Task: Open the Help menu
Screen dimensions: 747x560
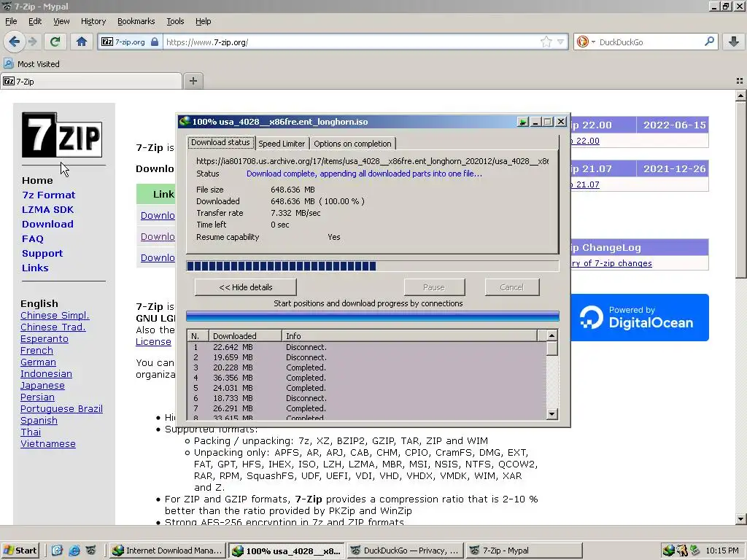Action: (x=203, y=21)
